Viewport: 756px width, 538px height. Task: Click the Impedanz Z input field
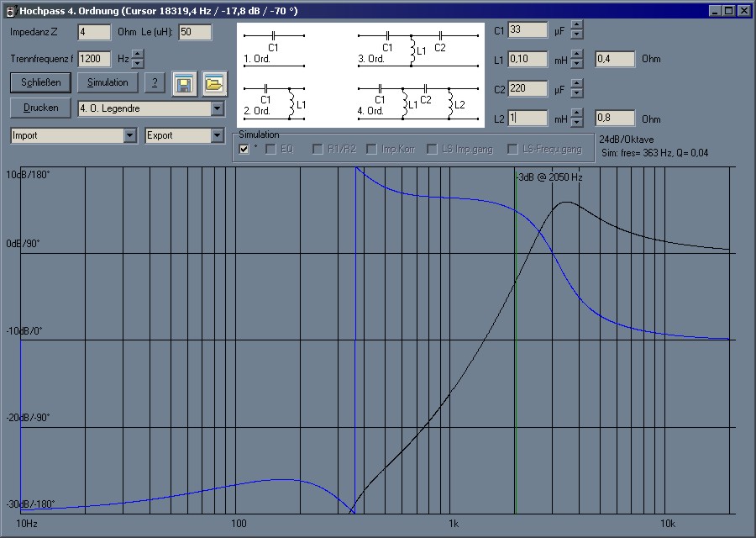(x=94, y=32)
